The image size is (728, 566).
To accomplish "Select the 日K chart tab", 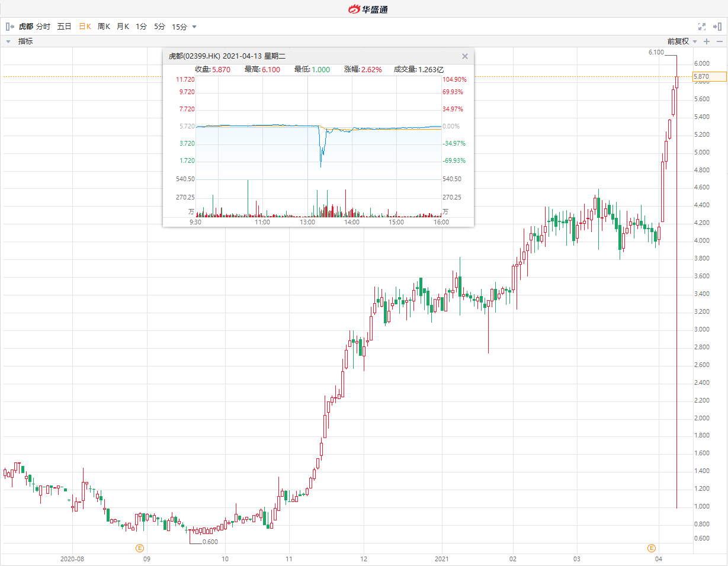I will pyautogui.click(x=85, y=27).
